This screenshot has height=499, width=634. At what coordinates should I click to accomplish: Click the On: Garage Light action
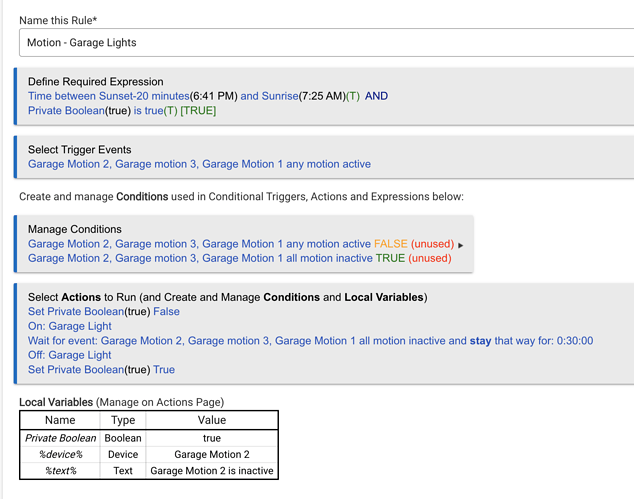(x=71, y=326)
